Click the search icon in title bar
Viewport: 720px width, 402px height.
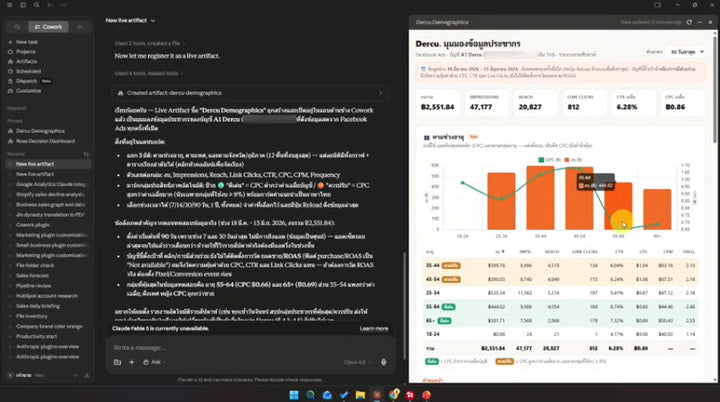tap(36, 5)
